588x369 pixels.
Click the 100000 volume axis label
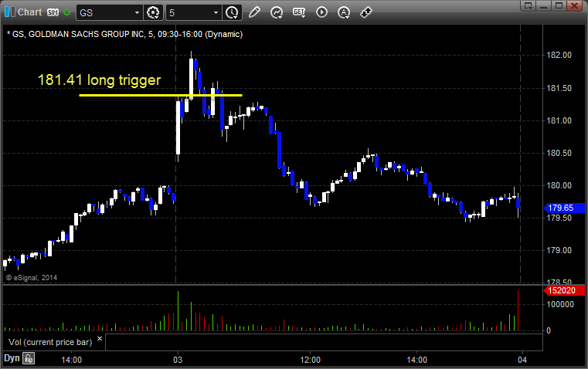click(x=560, y=305)
